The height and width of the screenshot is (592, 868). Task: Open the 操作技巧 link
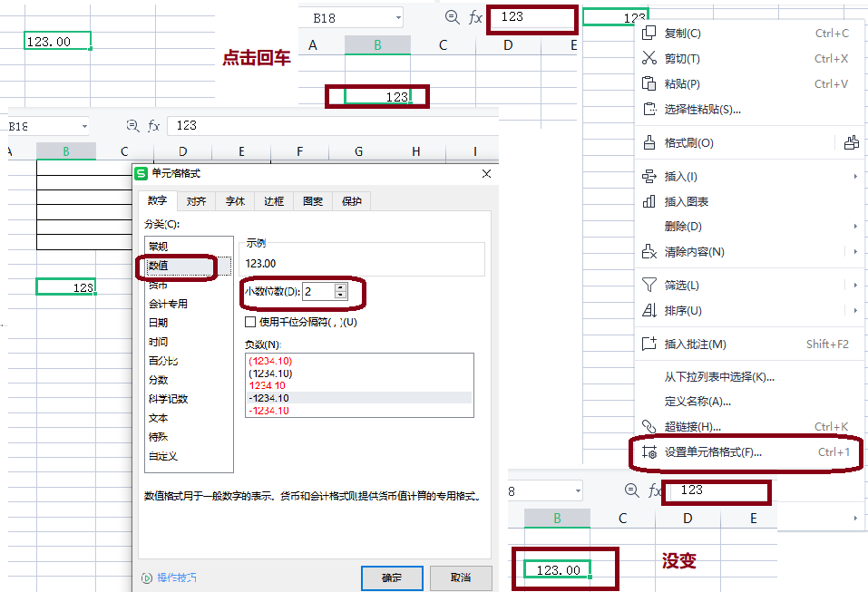click(177, 577)
